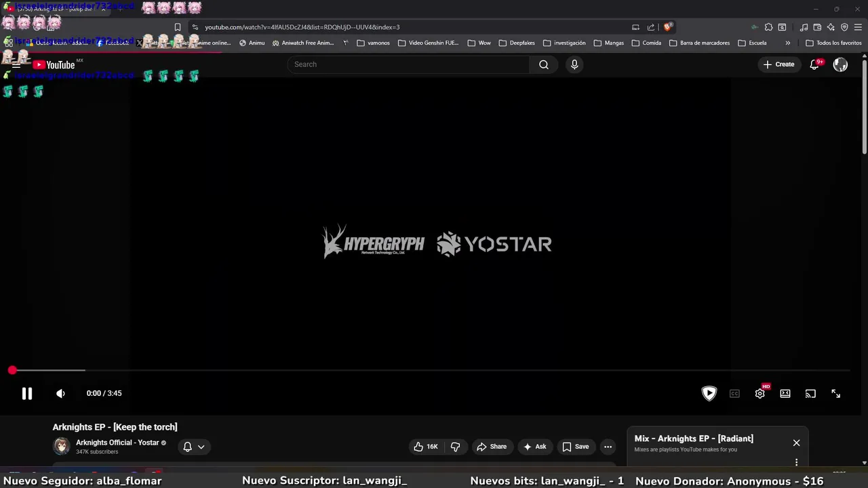
Task: Click the browser address bar URL
Action: [x=302, y=27]
